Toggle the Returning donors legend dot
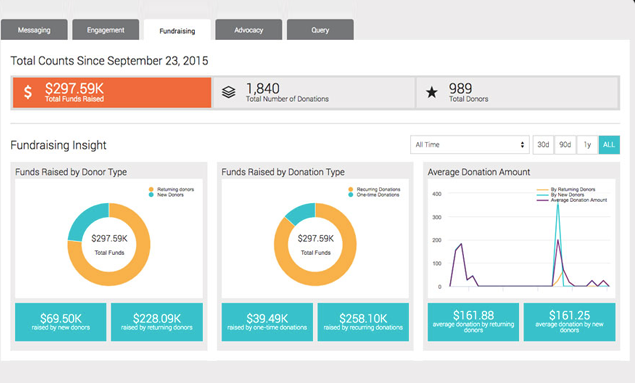Viewport: 635px width, 383px height. pos(151,189)
